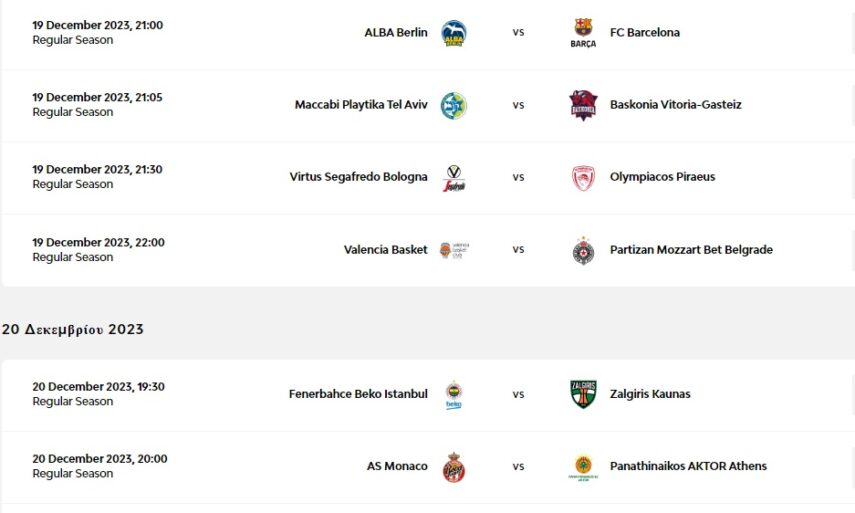The image size is (855, 513).
Task: Select the Panathinaikos AKTOR Athens name
Action: (x=688, y=467)
